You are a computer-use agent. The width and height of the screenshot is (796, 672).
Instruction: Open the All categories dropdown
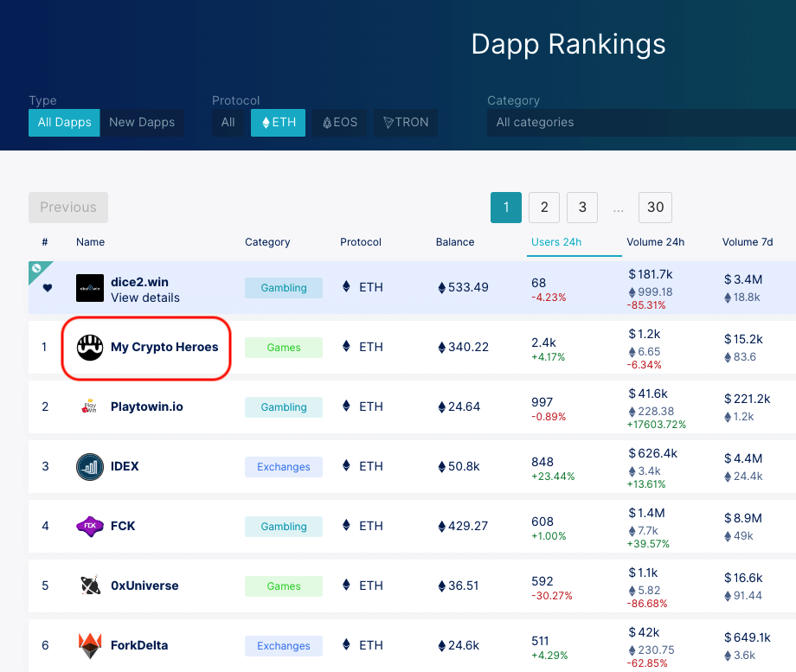point(641,122)
